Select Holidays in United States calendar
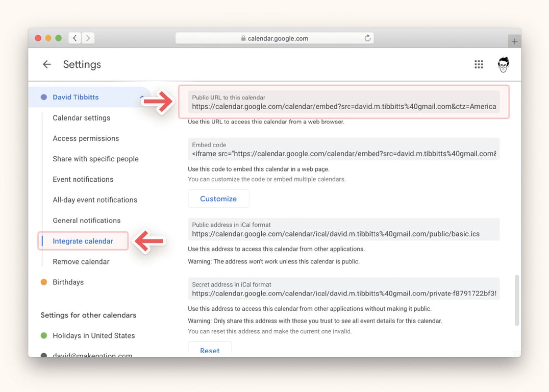Screen dimensions: 549x392 (x=93, y=336)
